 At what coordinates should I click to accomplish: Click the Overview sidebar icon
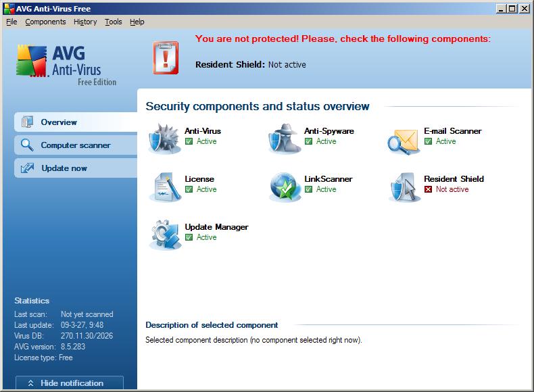(x=27, y=122)
